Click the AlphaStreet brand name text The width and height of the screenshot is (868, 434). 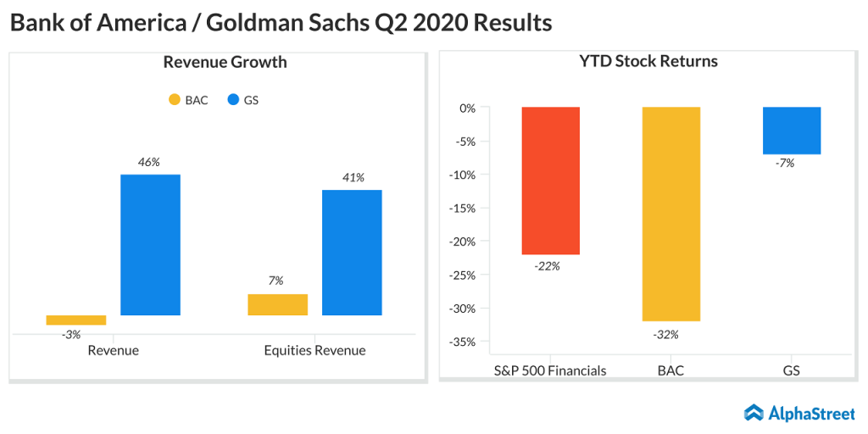coord(811,414)
